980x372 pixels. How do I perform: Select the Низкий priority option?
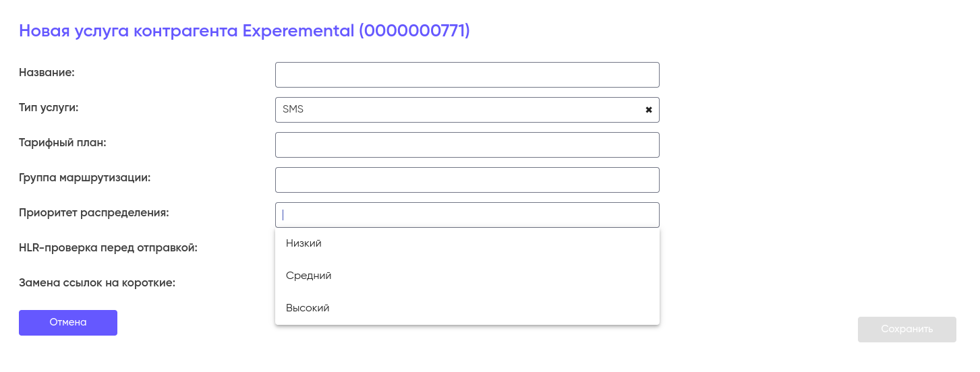(x=304, y=243)
